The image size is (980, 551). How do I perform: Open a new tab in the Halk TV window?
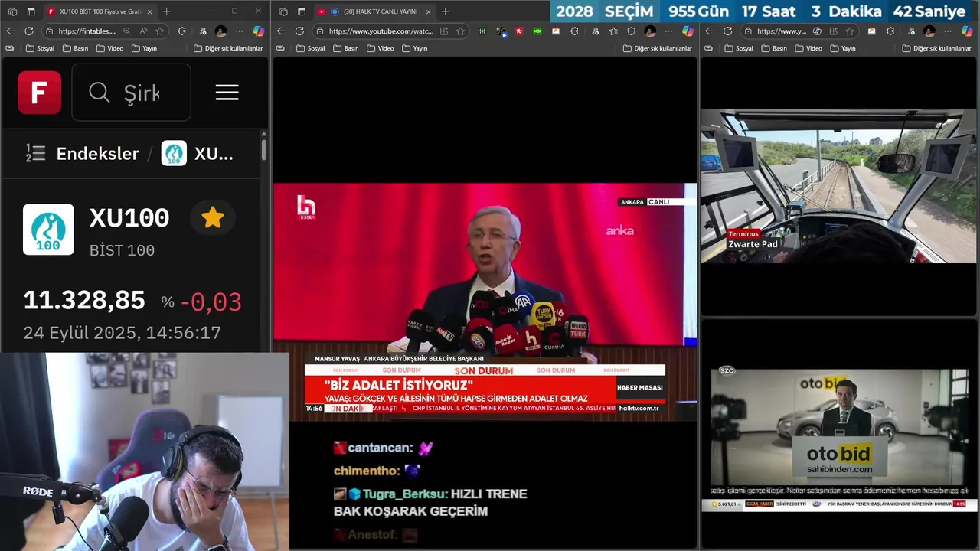[x=445, y=11]
